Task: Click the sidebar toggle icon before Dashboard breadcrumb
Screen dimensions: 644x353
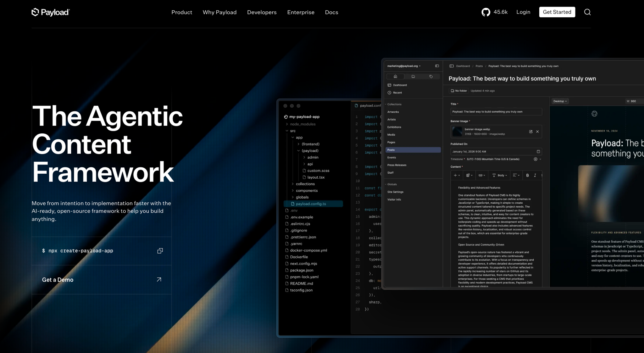Action: tap(451, 66)
